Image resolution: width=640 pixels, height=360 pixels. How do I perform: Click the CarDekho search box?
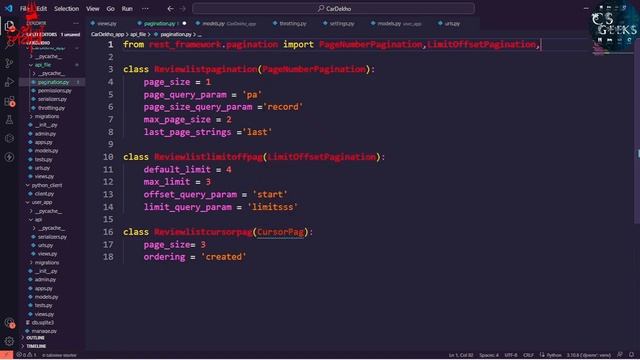333,9
